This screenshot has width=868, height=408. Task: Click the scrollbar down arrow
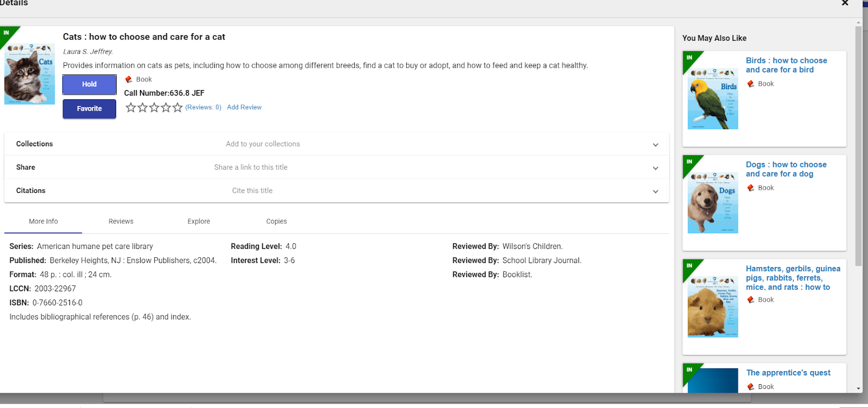click(858, 388)
